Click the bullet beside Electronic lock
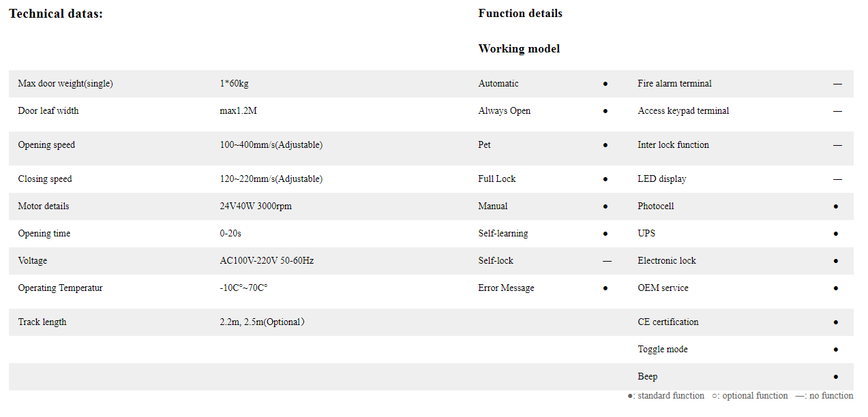This screenshot has width=868, height=417. coord(835,261)
